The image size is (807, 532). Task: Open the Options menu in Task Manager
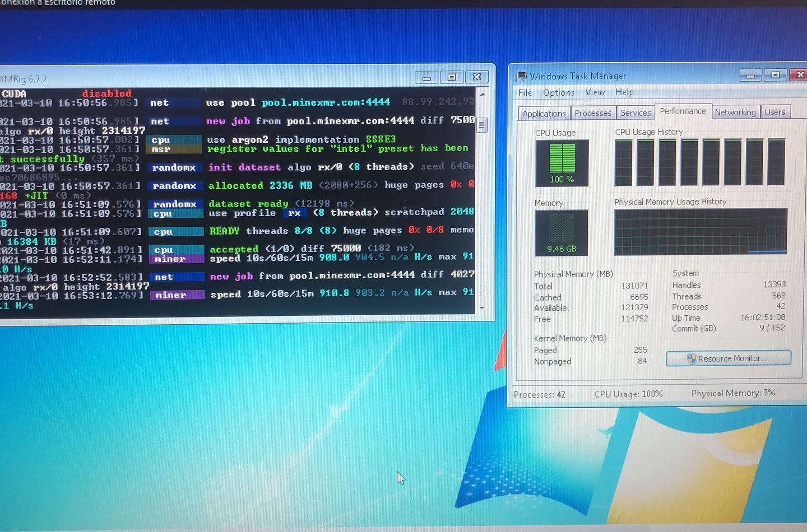point(559,92)
